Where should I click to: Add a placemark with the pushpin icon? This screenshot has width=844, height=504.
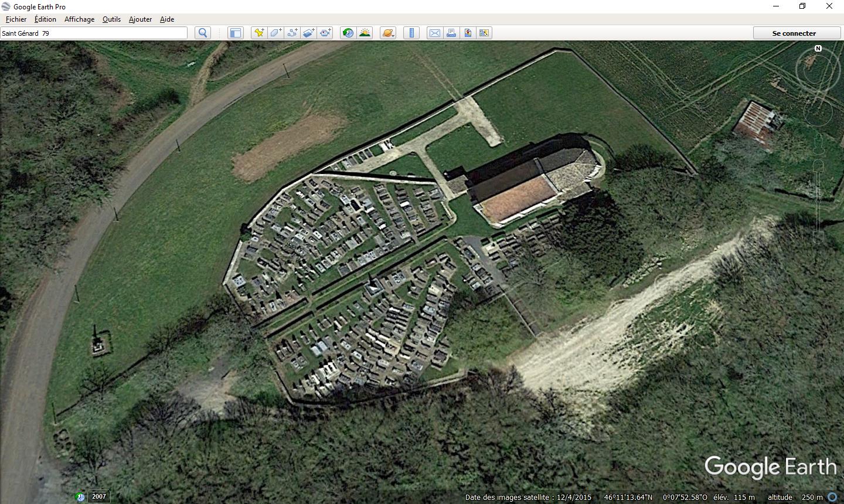tap(258, 33)
